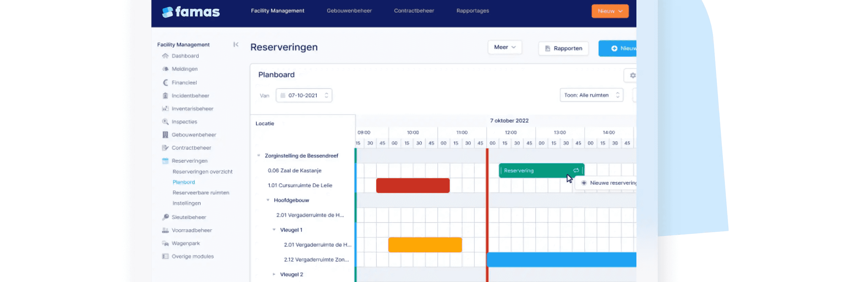Collapse the Hoofdgebouw tree node
868x282 pixels.
[268, 200]
